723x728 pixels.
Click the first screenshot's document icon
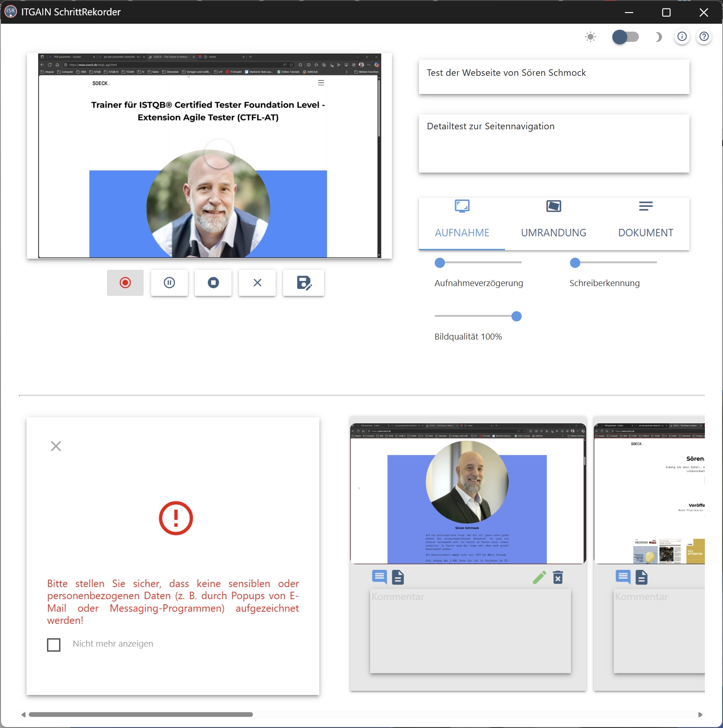pos(398,577)
